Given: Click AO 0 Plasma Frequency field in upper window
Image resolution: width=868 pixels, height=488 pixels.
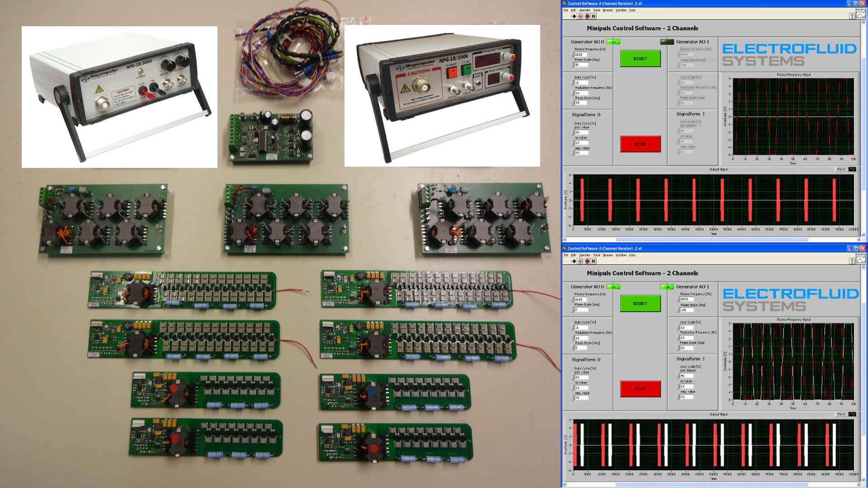Looking at the screenshot, I should pyautogui.click(x=581, y=55).
